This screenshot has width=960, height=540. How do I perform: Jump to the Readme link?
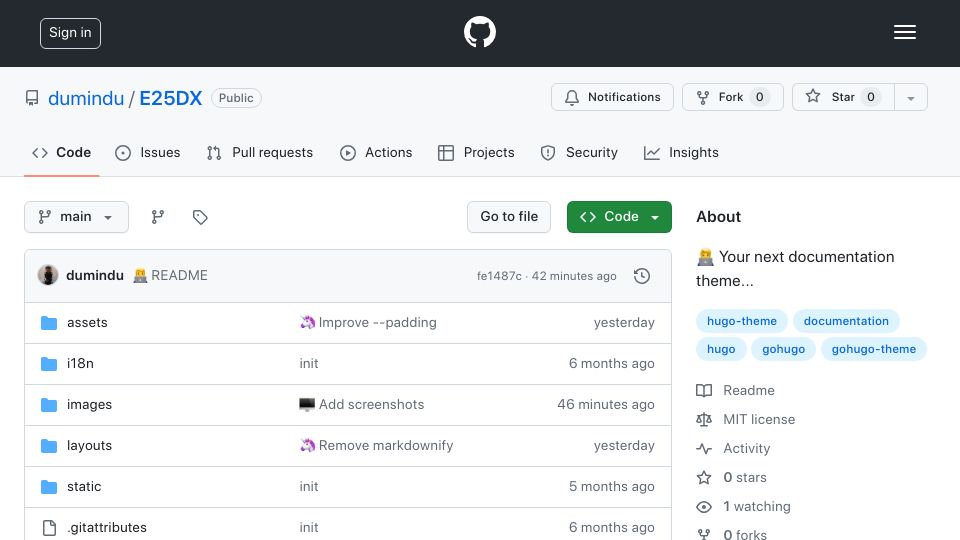[749, 391]
